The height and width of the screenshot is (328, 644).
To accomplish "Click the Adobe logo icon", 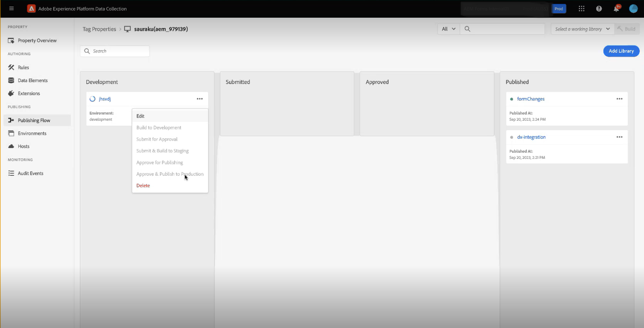I will [31, 8].
